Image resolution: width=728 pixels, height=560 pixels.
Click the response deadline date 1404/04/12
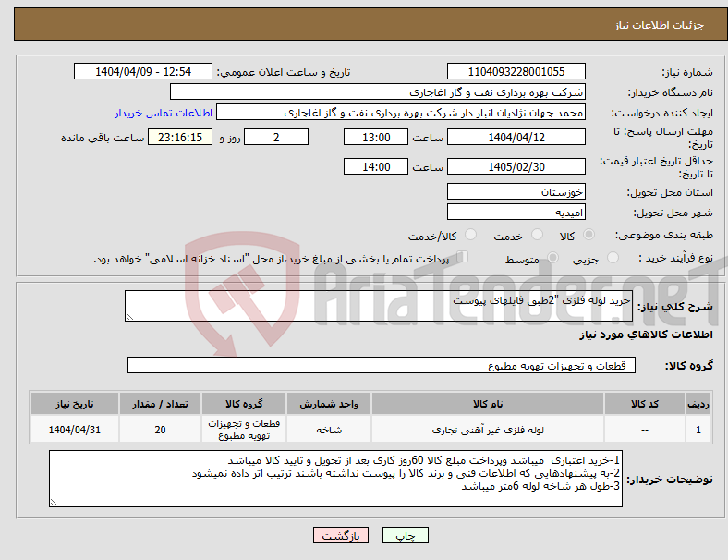(516, 137)
